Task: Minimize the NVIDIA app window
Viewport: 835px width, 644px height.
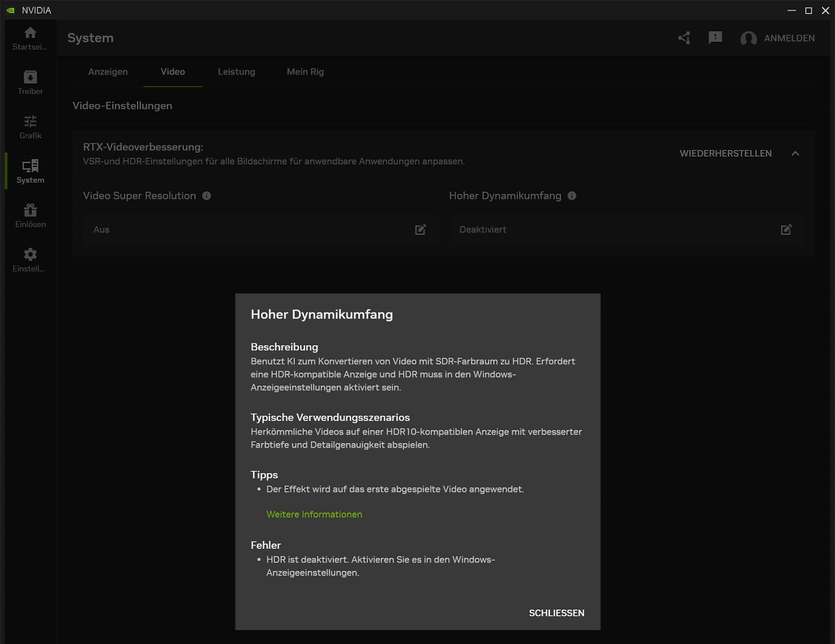Action: pyautogui.click(x=791, y=10)
